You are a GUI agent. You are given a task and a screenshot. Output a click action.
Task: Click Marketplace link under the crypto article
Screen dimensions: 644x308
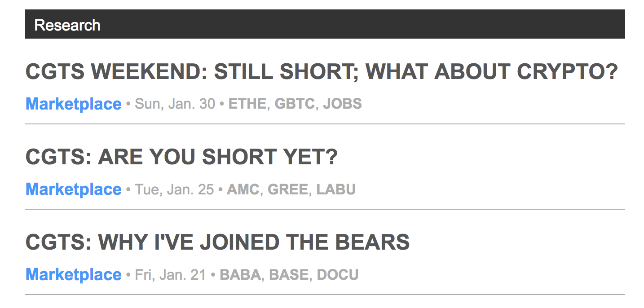[x=74, y=104]
